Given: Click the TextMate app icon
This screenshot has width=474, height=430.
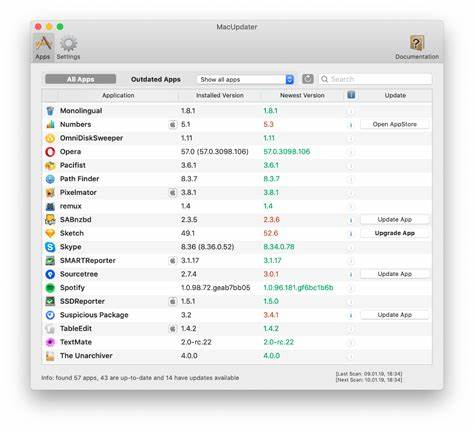Looking at the screenshot, I should [x=50, y=342].
